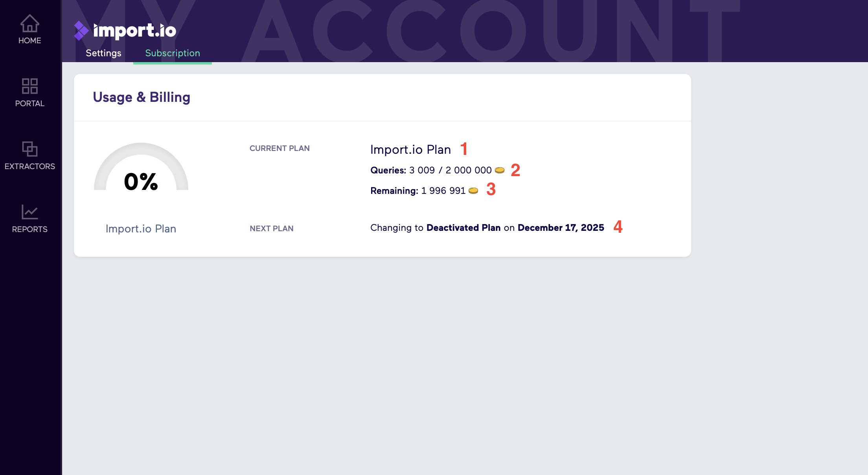
Task: Open the Import.io Plan link
Action: tap(141, 228)
